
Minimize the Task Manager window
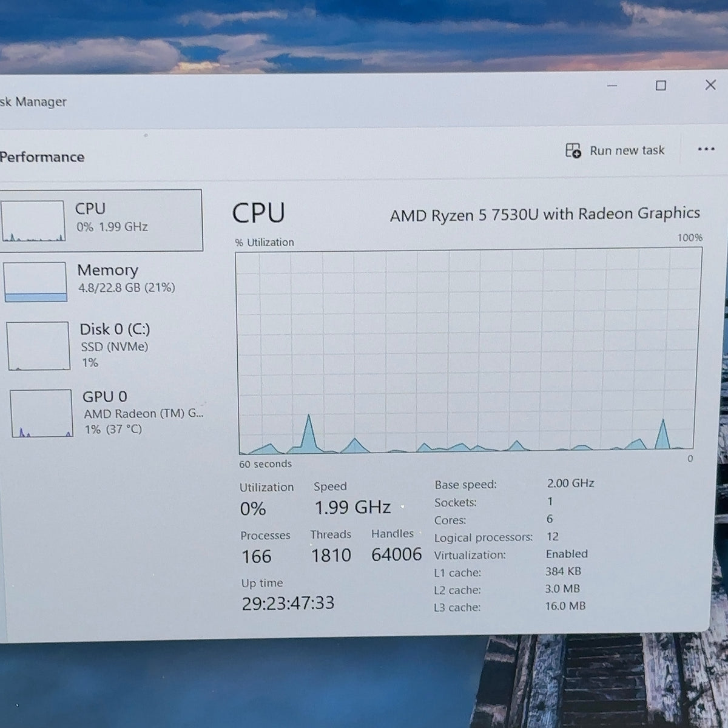tap(612, 86)
